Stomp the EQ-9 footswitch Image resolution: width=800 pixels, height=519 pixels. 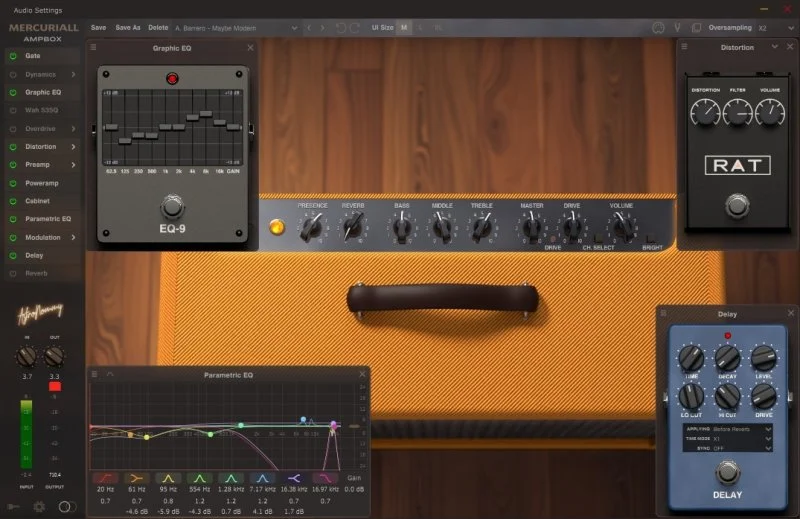[x=172, y=206]
